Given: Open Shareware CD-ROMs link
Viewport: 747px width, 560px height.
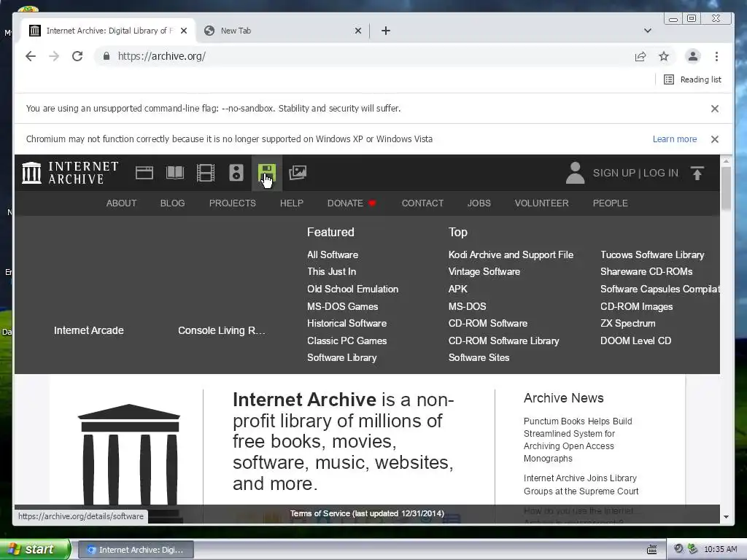Looking at the screenshot, I should tap(646, 271).
